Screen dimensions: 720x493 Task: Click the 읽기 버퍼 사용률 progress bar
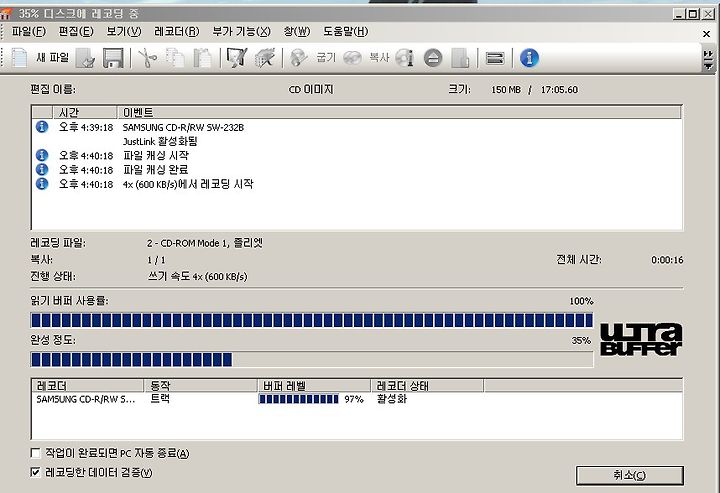point(312,320)
